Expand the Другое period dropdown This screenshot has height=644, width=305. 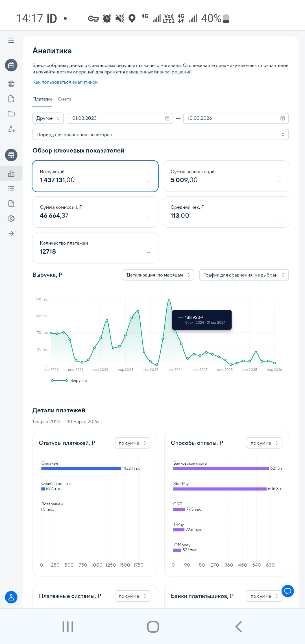pyautogui.click(x=48, y=118)
